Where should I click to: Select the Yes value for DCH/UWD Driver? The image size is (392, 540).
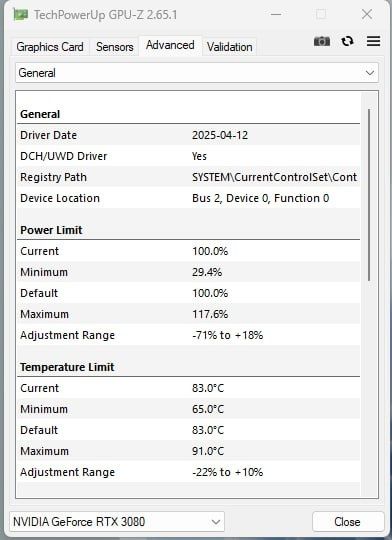coord(199,156)
